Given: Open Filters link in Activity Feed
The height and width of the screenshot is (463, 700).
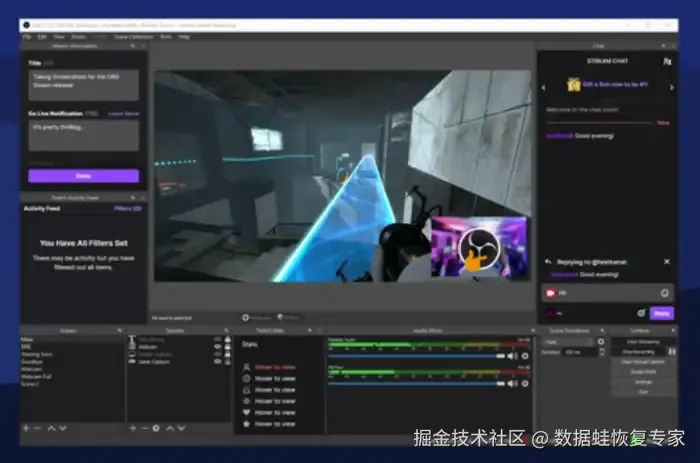Looking at the screenshot, I should click(x=127, y=209).
